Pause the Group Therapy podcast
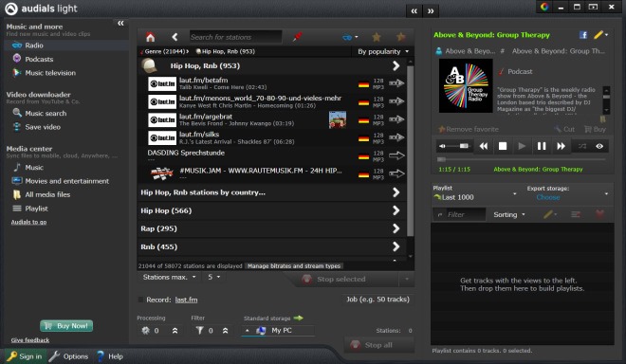 (x=542, y=146)
